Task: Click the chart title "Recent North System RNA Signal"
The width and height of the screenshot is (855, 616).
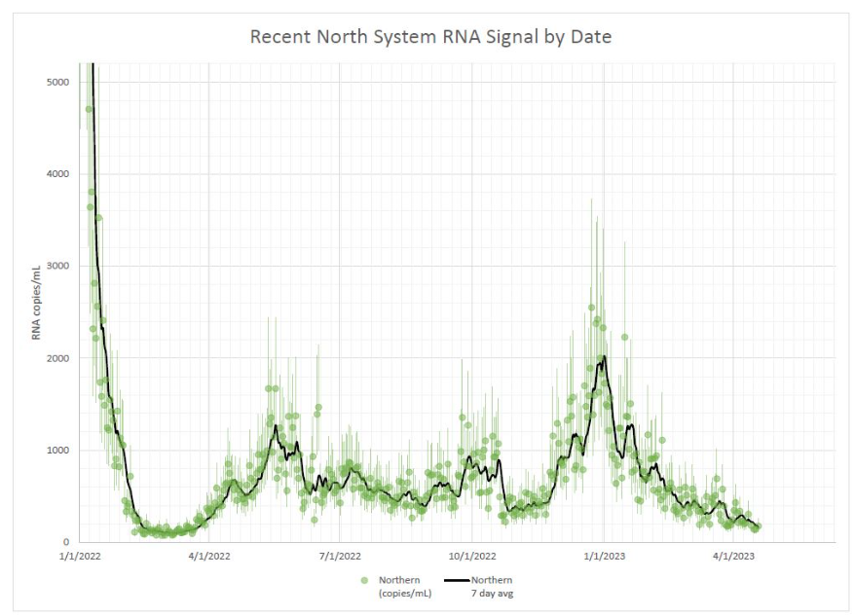Action: coord(429,37)
